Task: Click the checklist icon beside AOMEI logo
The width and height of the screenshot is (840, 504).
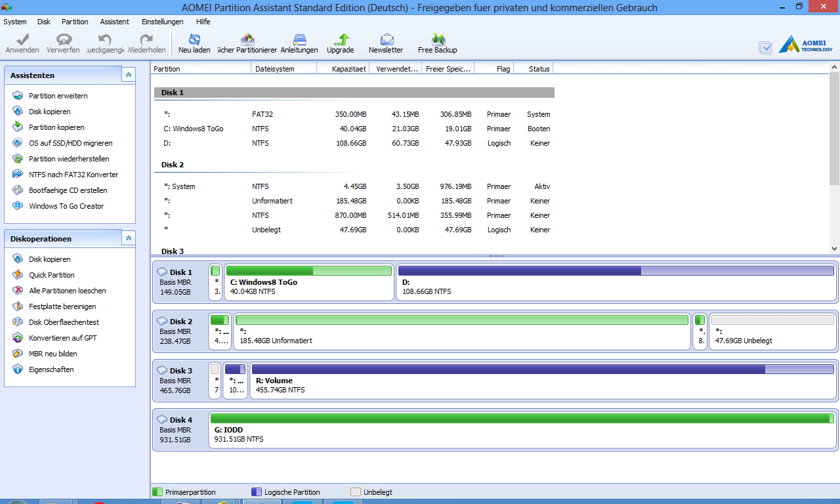Action: pos(765,47)
